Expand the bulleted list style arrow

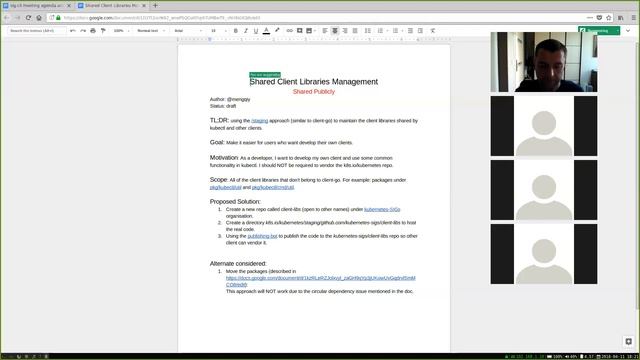402,31
